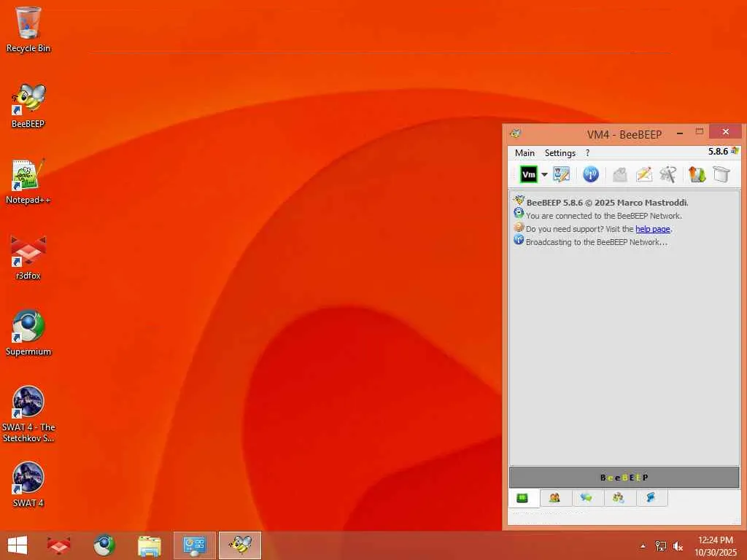Click 'BeeBEEP 5.8.6 © 2025 Marco Mastroddi' line
747x560 pixels.
click(x=607, y=203)
